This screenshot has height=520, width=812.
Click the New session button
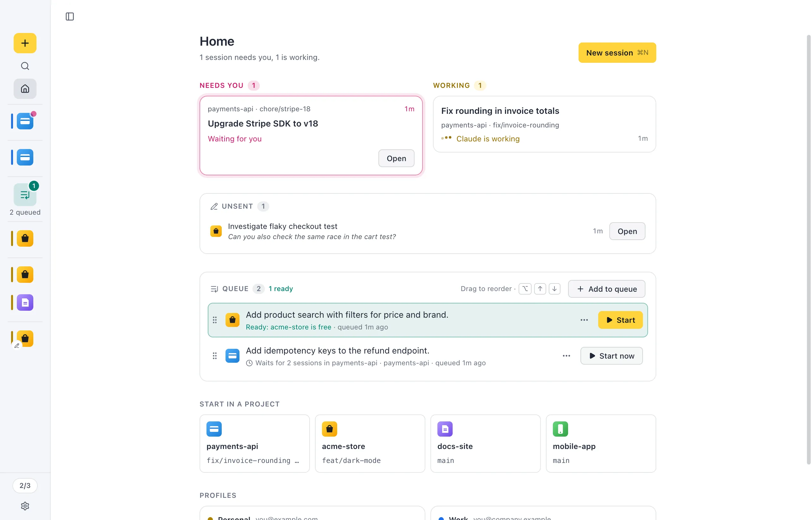[617, 53]
